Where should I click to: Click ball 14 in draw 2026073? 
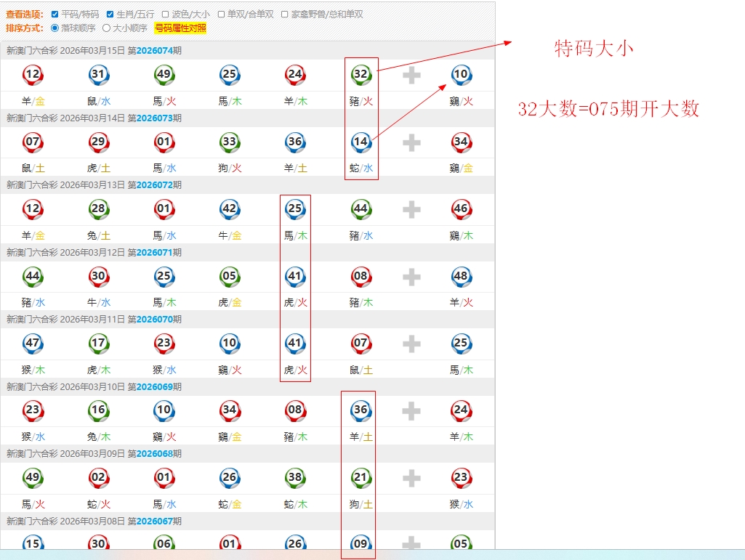tap(361, 142)
